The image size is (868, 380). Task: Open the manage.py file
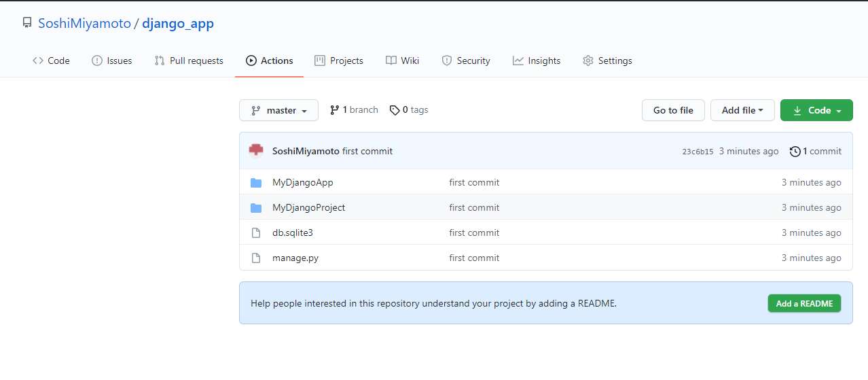tap(295, 258)
